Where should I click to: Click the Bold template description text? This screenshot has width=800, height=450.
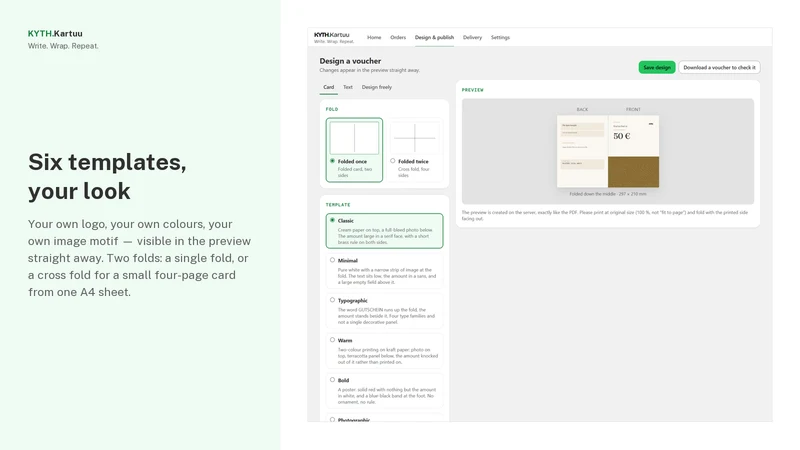[x=387, y=395]
